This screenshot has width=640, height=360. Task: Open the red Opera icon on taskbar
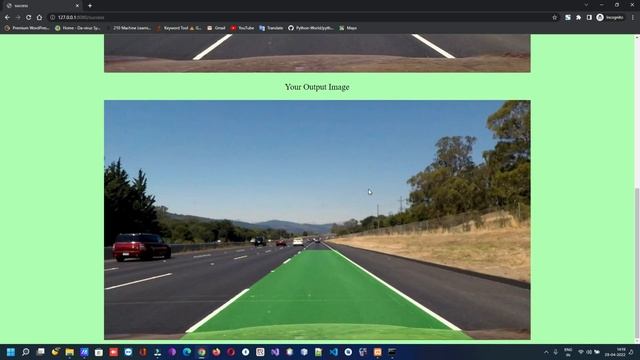231,352
